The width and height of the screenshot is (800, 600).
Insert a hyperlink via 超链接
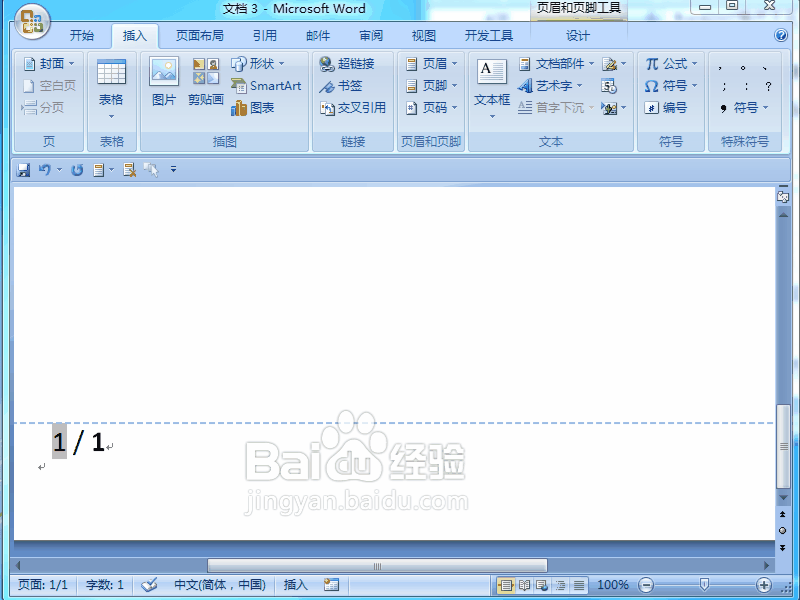[x=347, y=64]
